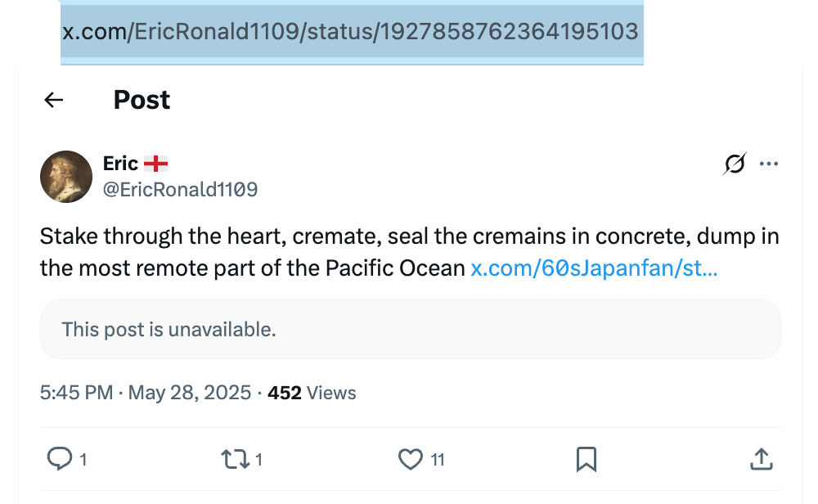Click the display name Eric
The height and width of the screenshot is (504, 818).
120,164
